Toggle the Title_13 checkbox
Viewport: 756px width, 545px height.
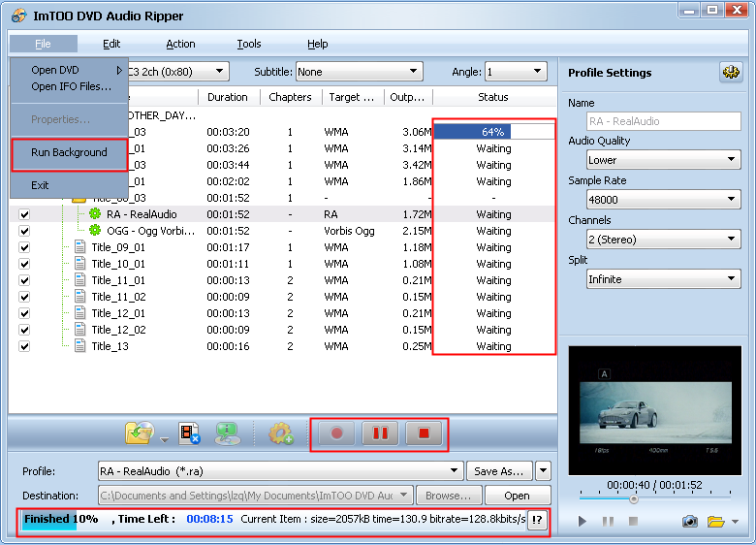point(24,346)
